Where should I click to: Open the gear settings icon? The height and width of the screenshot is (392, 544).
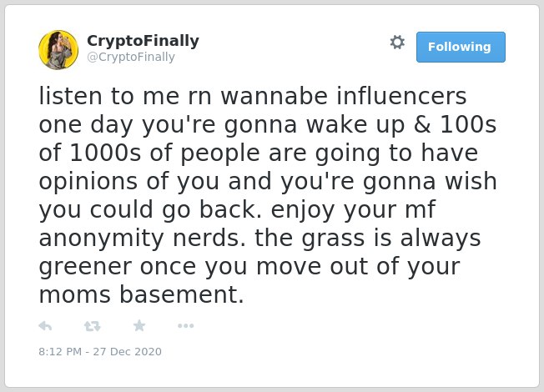(x=397, y=43)
